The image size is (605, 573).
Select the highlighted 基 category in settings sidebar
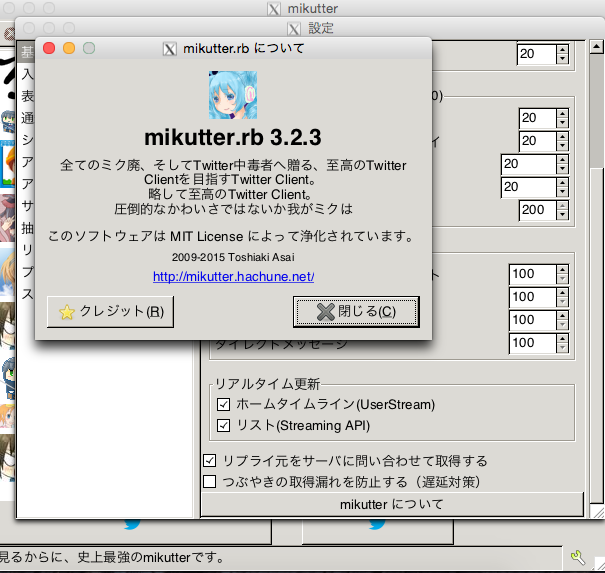point(27,52)
